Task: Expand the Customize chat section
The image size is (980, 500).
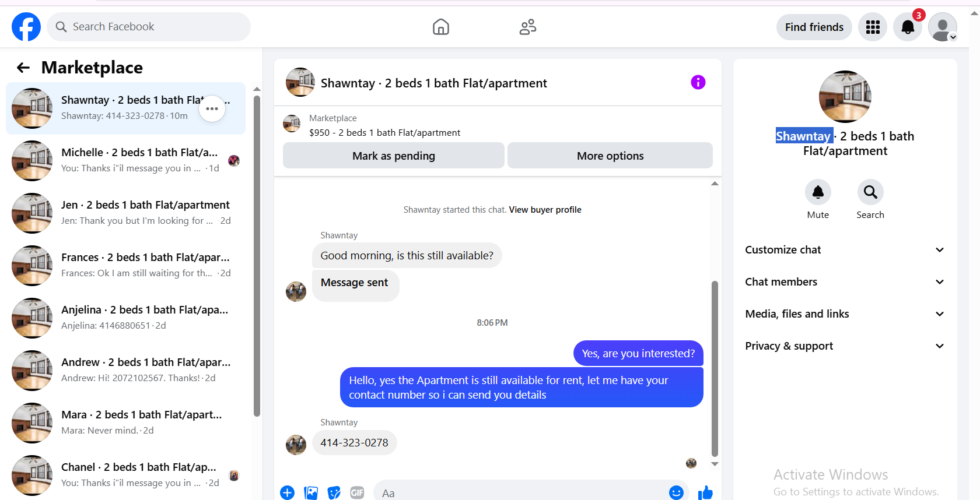Action: [845, 250]
